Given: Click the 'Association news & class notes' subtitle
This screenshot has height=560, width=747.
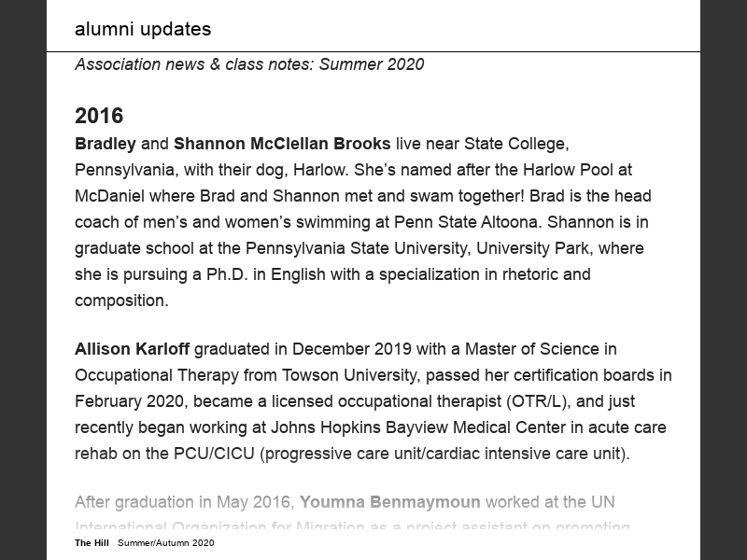Looking at the screenshot, I should click(x=248, y=64).
